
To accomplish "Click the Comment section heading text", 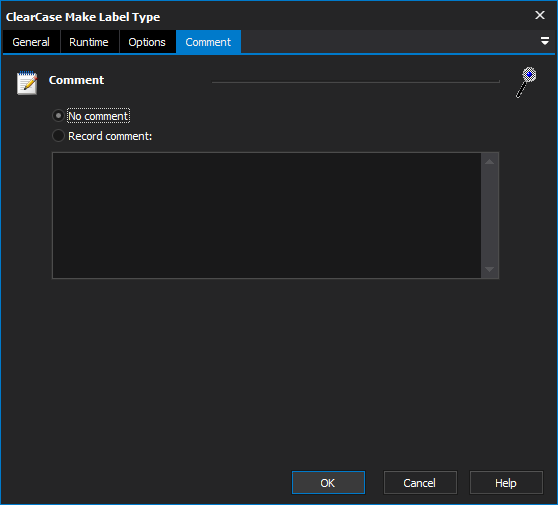I will [x=77, y=80].
